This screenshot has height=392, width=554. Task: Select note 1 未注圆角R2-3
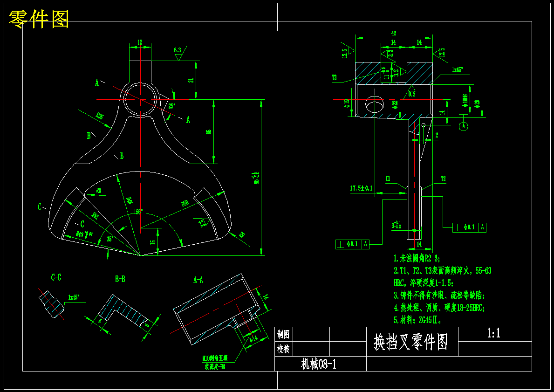[417, 258]
